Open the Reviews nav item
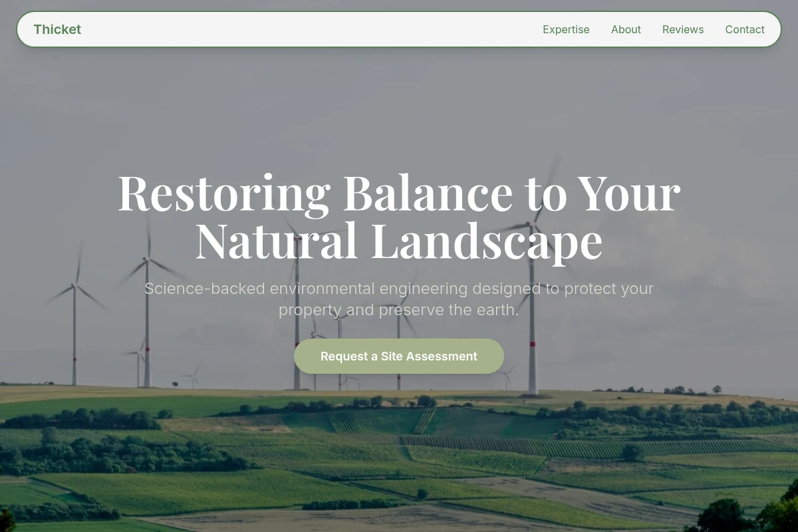Screen dimensions: 798x532 (683, 29)
